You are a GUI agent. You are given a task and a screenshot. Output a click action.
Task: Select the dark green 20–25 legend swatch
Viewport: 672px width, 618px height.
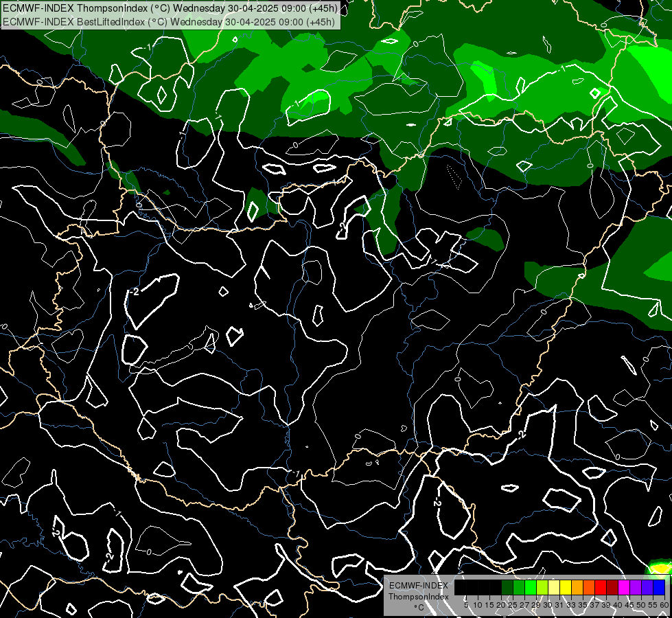tap(507, 588)
